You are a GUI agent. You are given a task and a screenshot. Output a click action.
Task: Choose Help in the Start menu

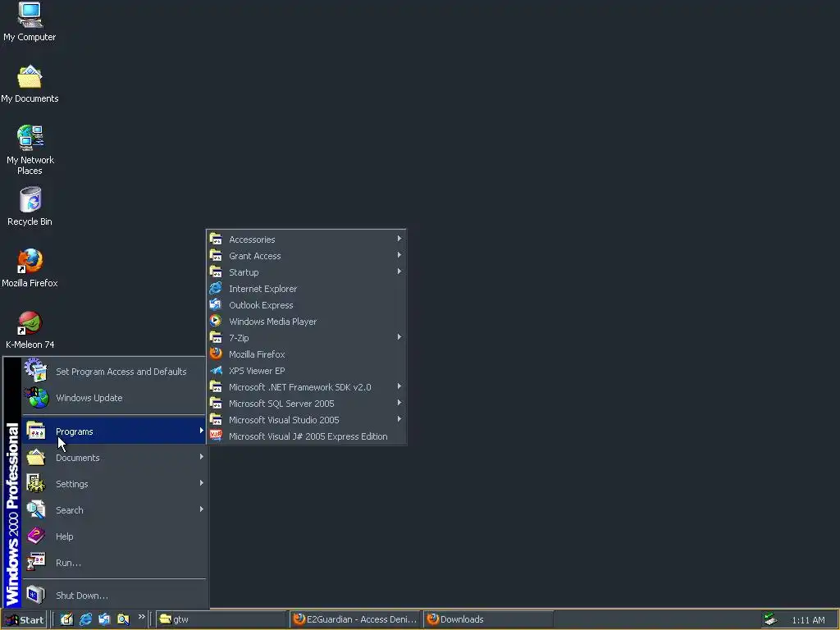[114, 536]
